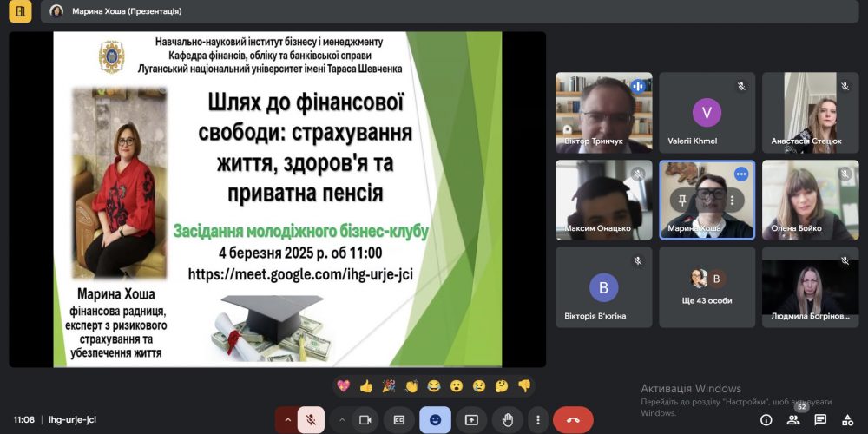Raise your hand
Screen dimensions: 868x434
coord(508,420)
